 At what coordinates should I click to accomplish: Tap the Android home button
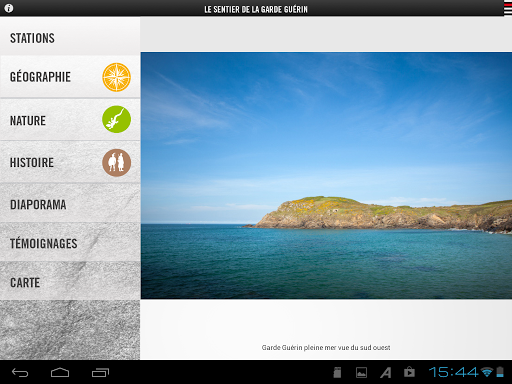(60, 372)
